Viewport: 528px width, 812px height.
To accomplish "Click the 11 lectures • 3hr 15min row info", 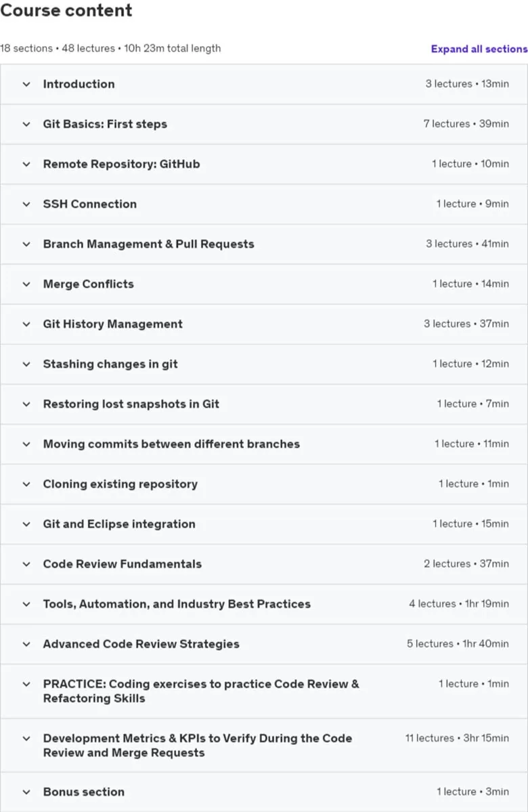I will pos(457,738).
